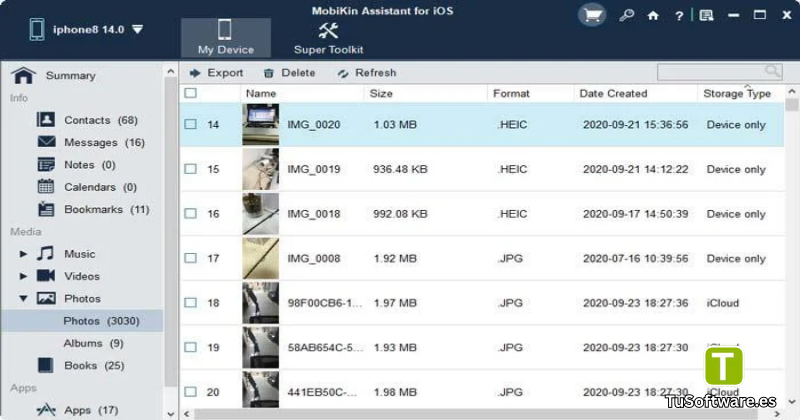Expand the Music tree arrow
This screenshot has width=800, height=420.
(x=23, y=254)
